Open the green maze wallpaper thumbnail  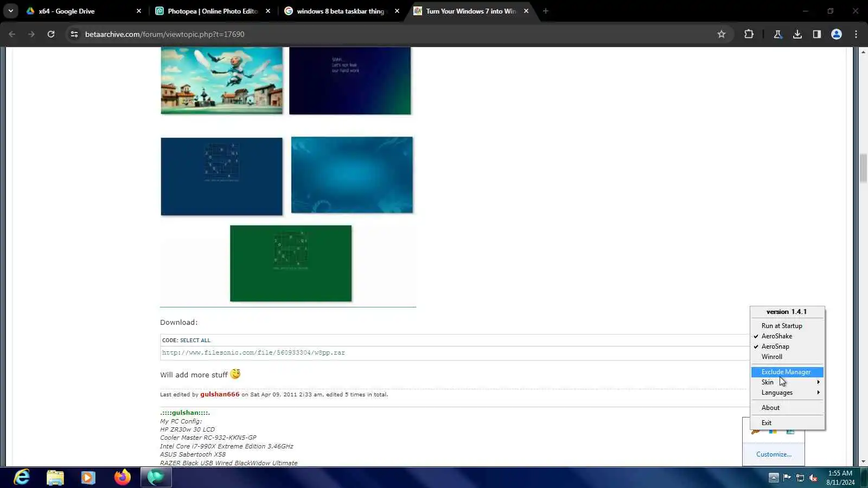click(291, 264)
